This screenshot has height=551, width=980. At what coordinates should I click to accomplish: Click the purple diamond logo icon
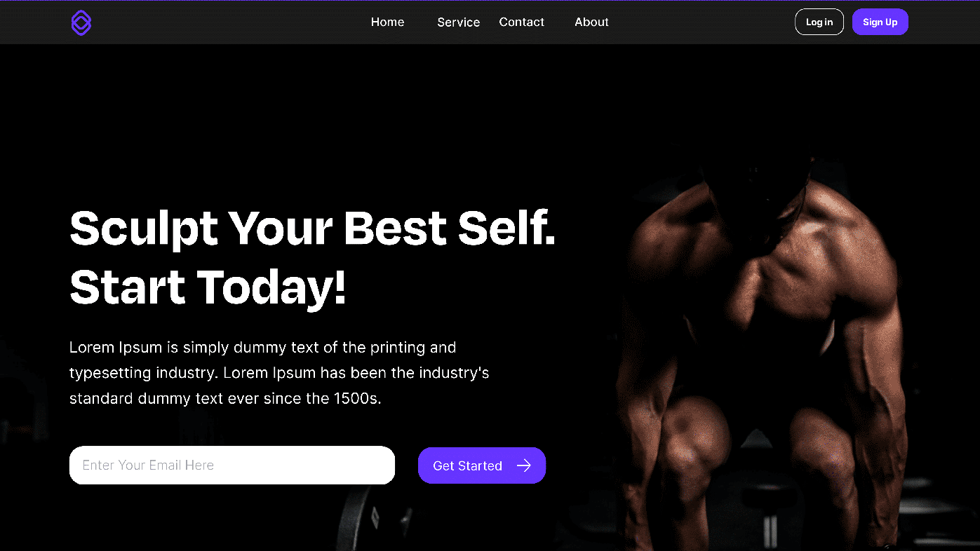(x=81, y=22)
